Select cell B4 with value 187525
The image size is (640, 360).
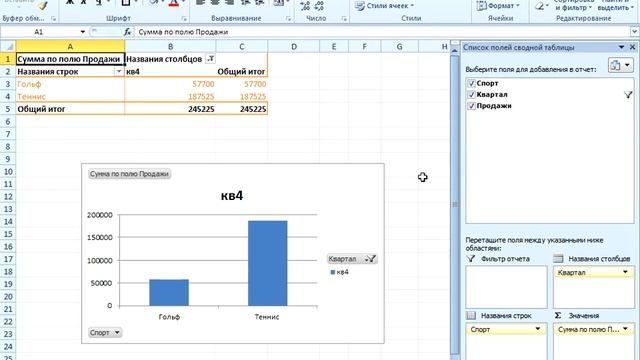pyautogui.click(x=171, y=97)
